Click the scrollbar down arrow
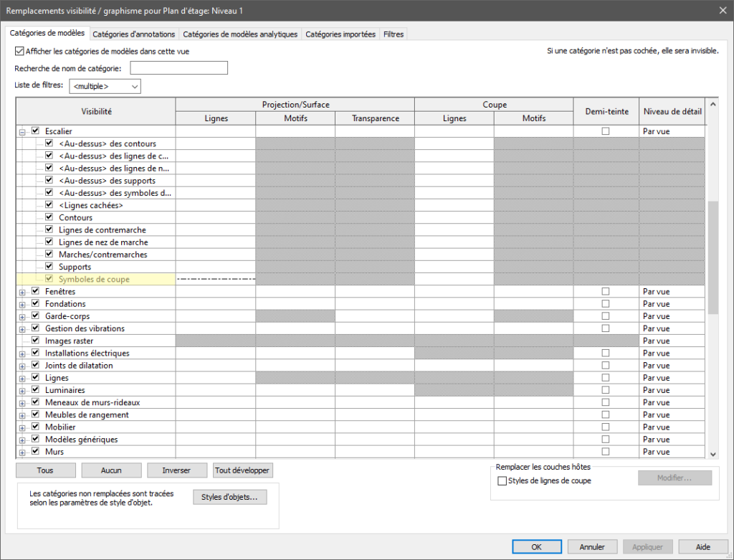The height and width of the screenshot is (560, 734). (x=713, y=454)
